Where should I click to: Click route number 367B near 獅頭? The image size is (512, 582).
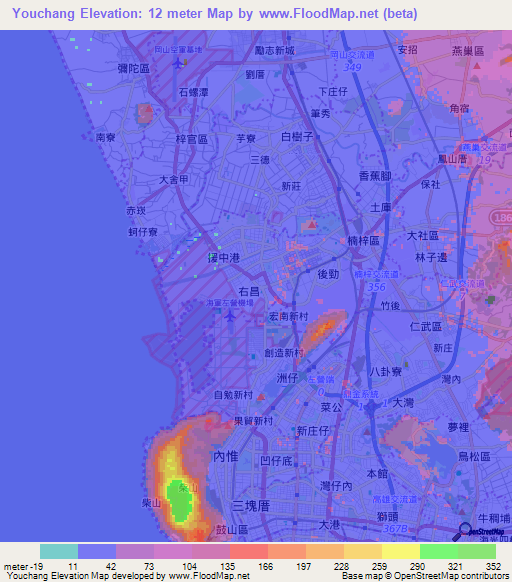pyautogui.click(x=395, y=529)
